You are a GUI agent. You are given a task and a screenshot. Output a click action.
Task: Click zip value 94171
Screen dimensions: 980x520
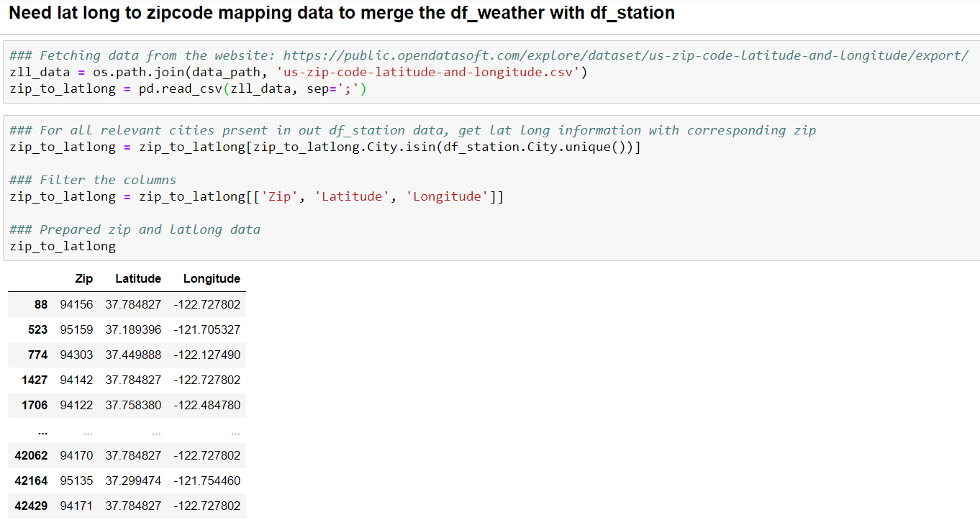(76, 506)
